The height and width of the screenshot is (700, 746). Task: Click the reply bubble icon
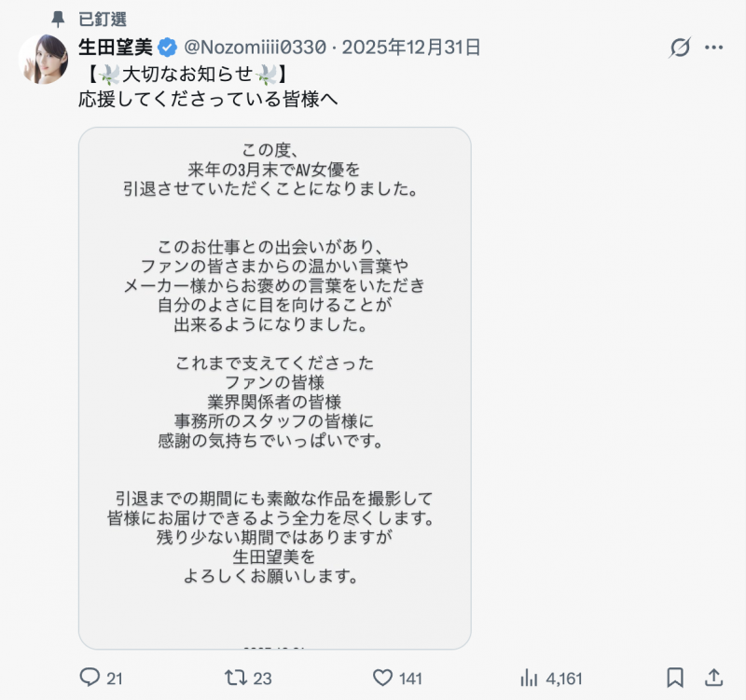coord(90,679)
